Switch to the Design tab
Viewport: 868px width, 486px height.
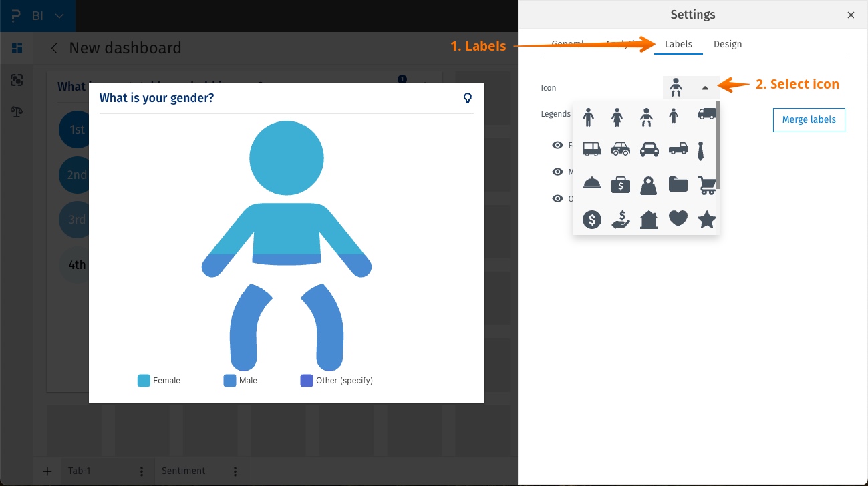[728, 44]
